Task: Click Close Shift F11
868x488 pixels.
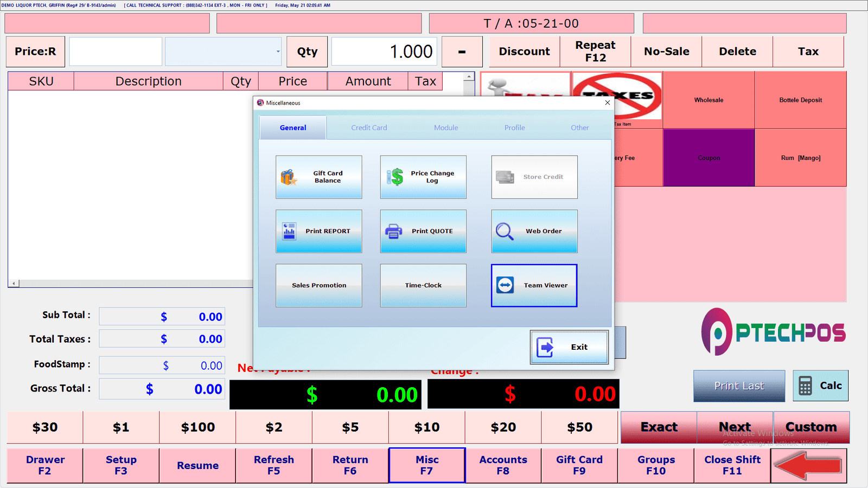Action: click(x=732, y=465)
